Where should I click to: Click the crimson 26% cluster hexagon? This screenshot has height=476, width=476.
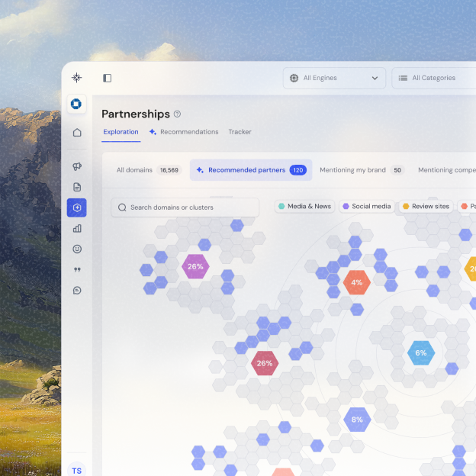265,363
